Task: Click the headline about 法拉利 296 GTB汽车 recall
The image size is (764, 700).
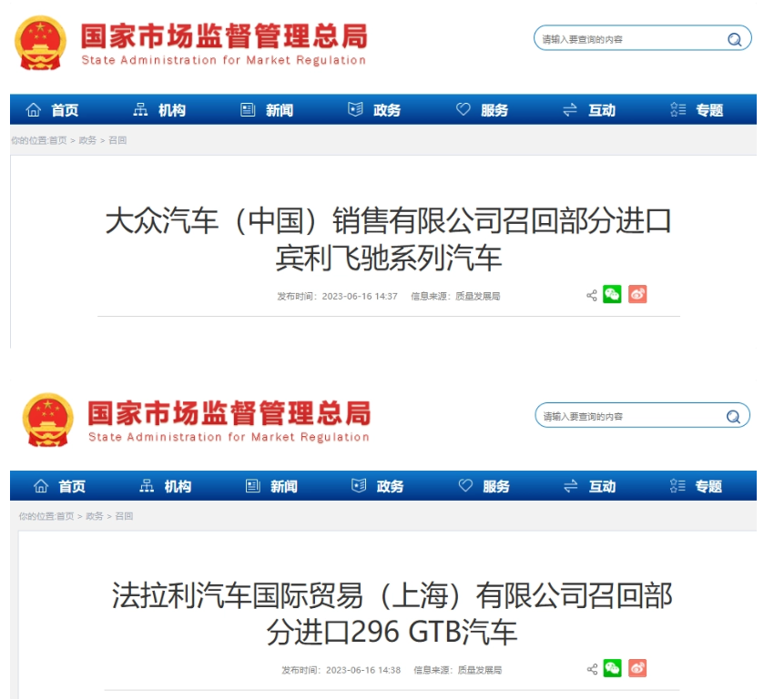Action: pyautogui.click(x=392, y=614)
